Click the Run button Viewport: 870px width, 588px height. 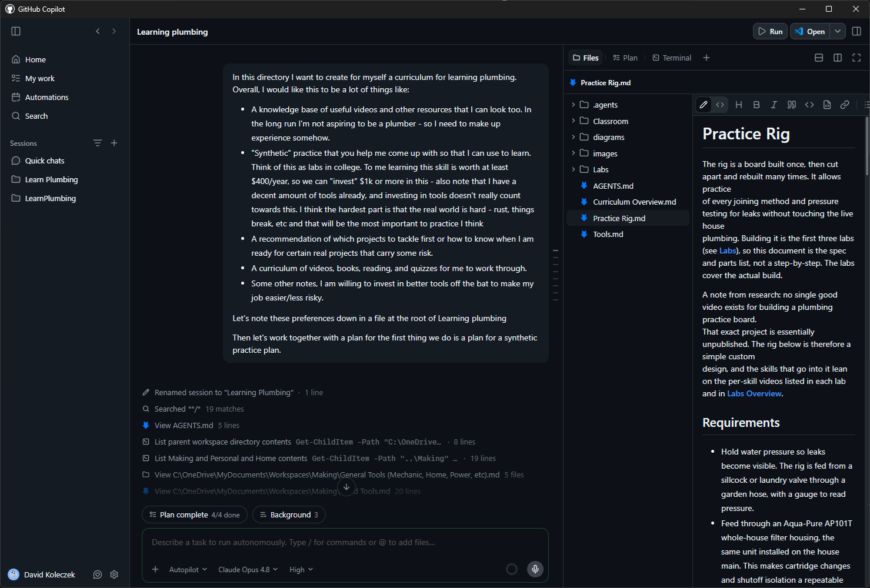click(770, 32)
